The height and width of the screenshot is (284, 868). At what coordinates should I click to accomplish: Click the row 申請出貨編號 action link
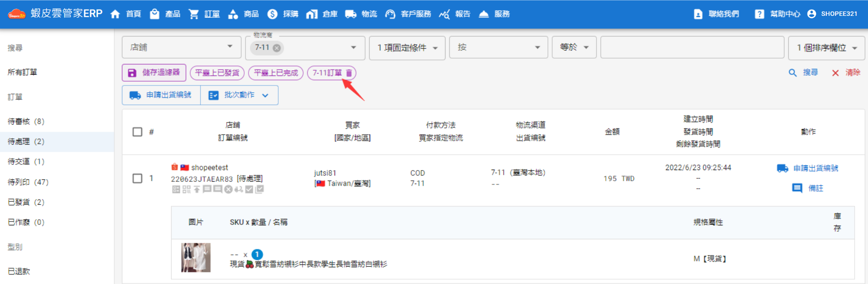(x=807, y=168)
